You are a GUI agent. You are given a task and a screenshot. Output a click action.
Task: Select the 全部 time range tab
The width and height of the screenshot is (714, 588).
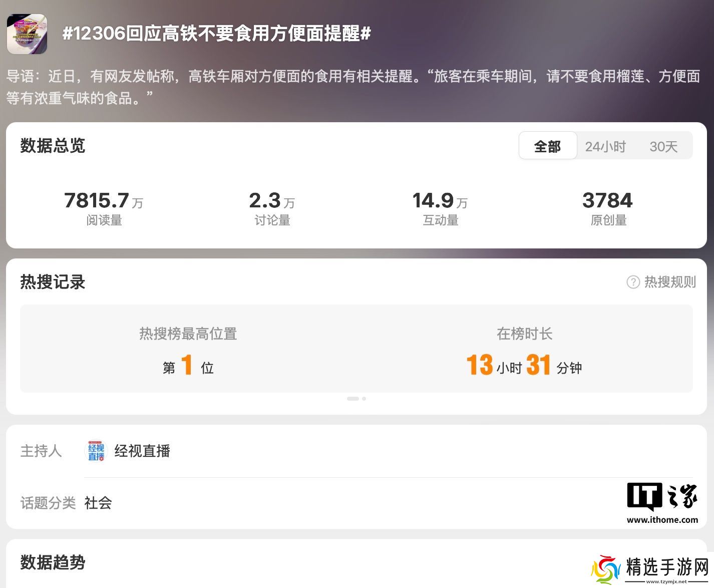pyautogui.click(x=547, y=146)
